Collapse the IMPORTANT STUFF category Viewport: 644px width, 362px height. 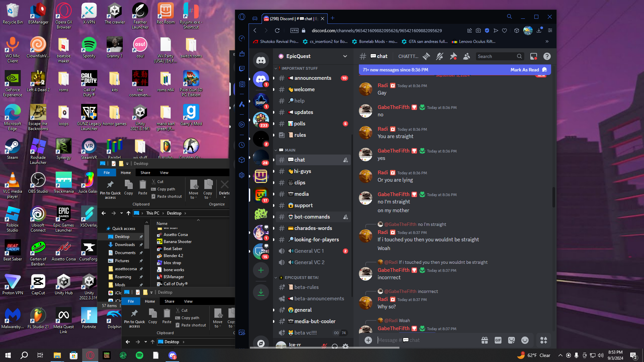click(x=299, y=68)
